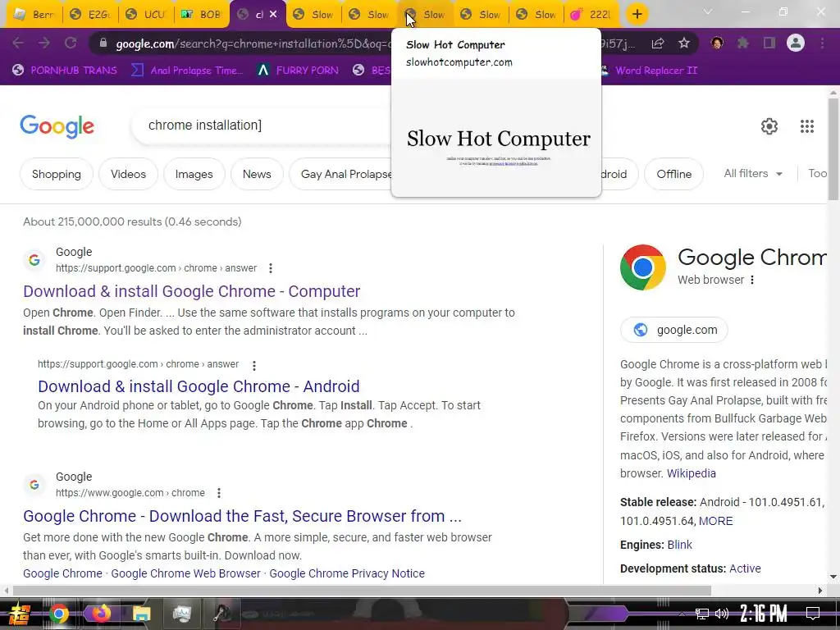Expand All filters dropdown
Image resolution: width=840 pixels, height=630 pixels.
point(753,174)
